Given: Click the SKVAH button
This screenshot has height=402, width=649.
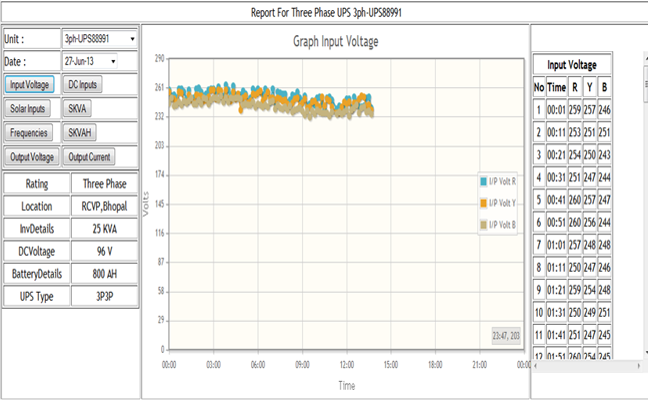Looking at the screenshot, I should click(x=80, y=132).
